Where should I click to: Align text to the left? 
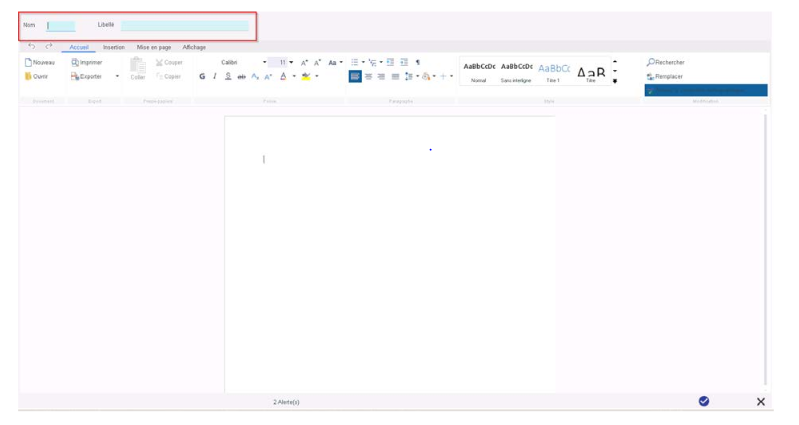(x=355, y=76)
